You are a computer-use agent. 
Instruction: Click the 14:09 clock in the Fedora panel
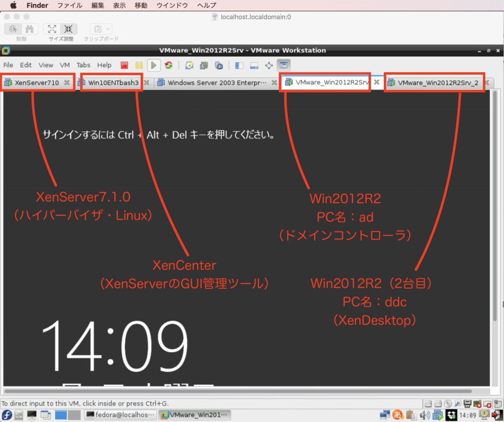pos(468,415)
